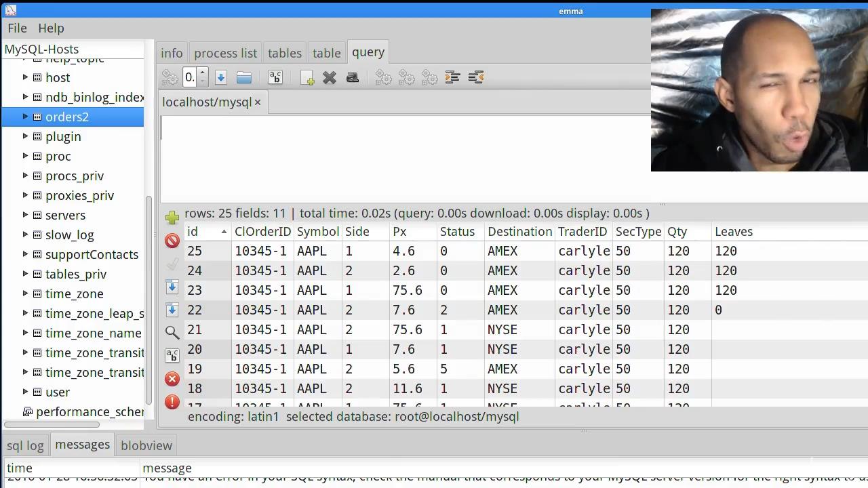Switch to the table tab
Image resolution: width=868 pixels, height=488 pixels.
[x=326, y=53]
